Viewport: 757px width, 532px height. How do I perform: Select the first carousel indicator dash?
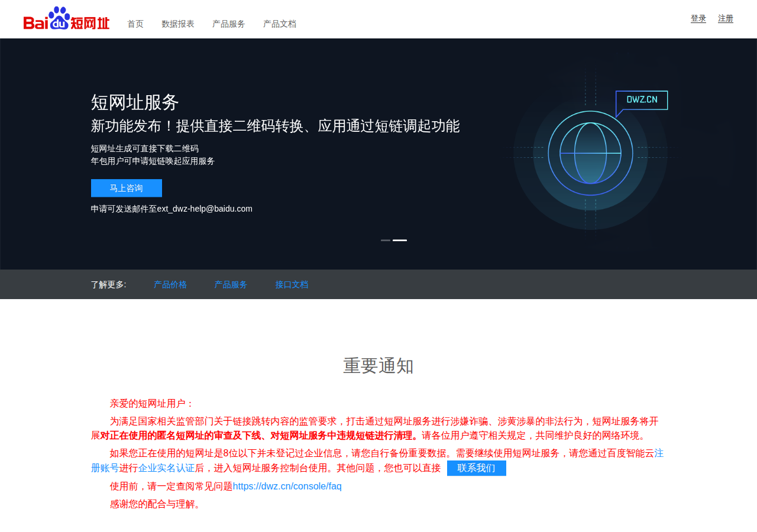(386, 240)
